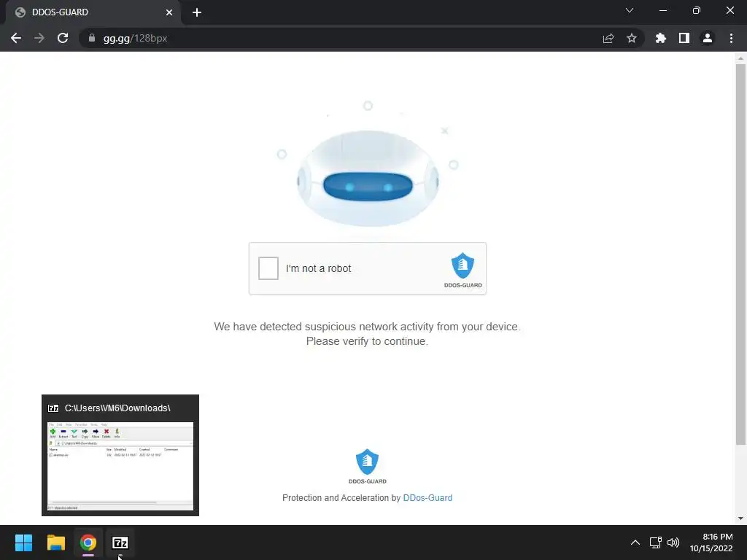Check the "I'm not a robot" checkbox

click(268, 268)
